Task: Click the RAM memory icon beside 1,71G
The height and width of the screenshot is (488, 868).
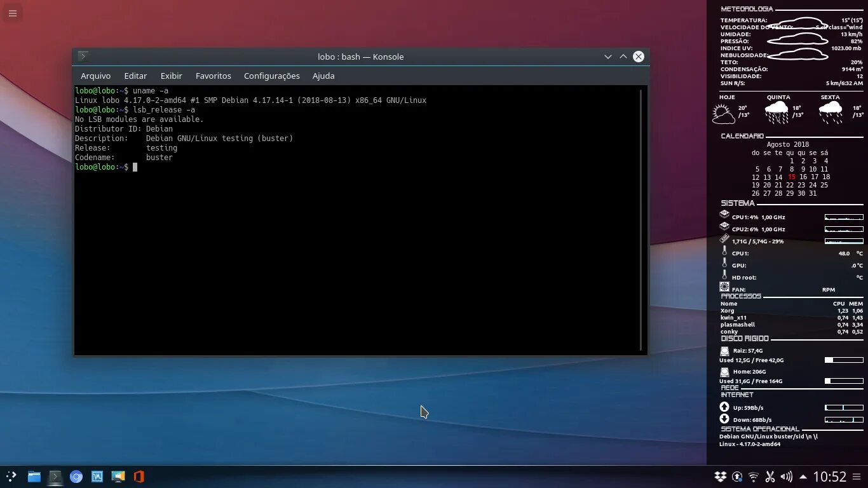Action: click(724, 239)
